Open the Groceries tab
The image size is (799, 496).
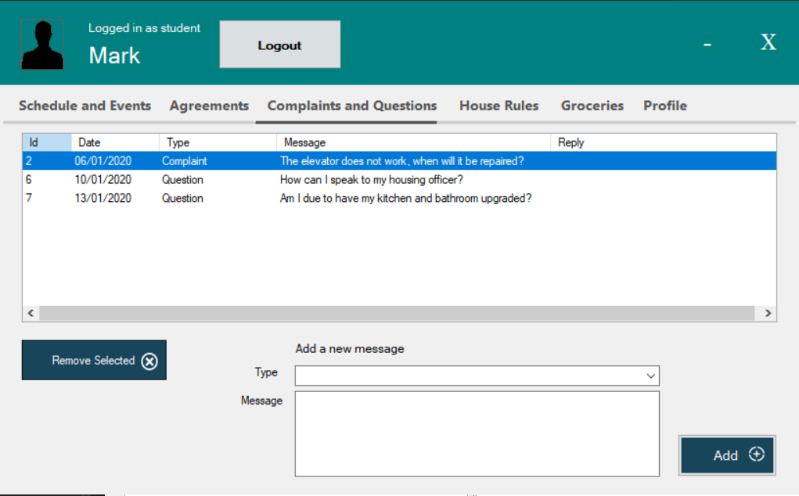(592, 106)
